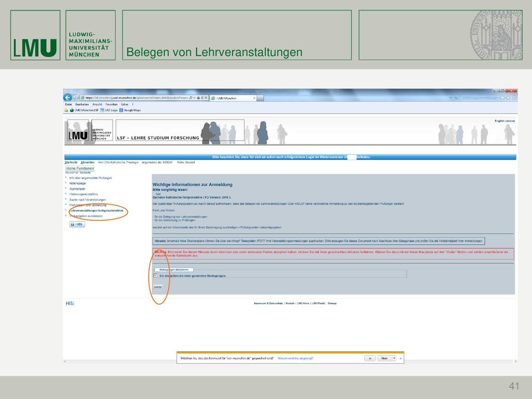Click the search magnifier in the address bar
The image size is (532, 399).
[191, 98]
